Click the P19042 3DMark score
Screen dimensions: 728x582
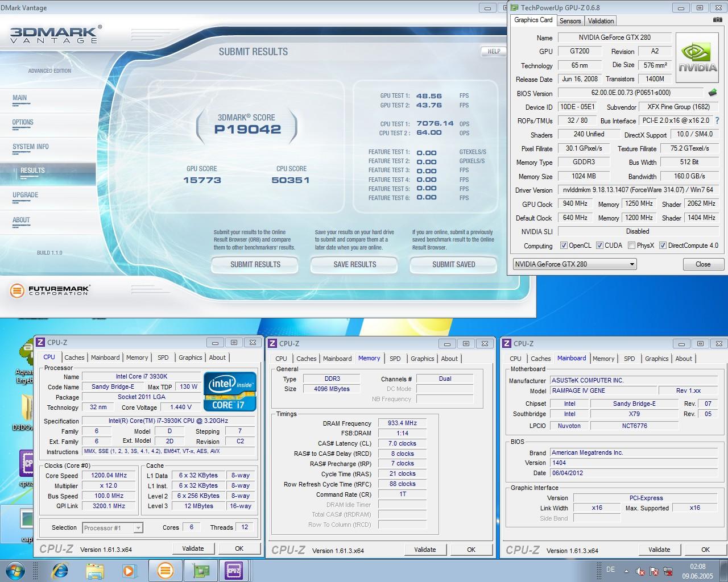pos(247,130)
